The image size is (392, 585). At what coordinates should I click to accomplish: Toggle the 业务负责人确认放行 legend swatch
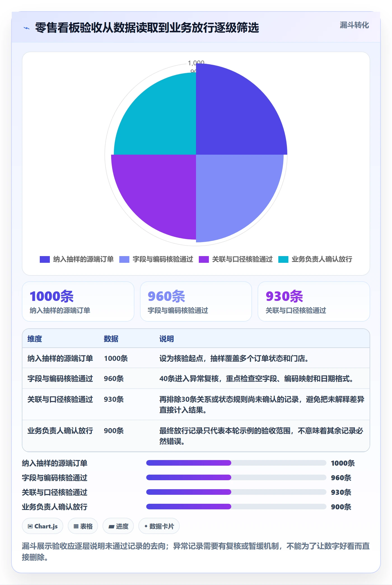[x=283, y=259]
